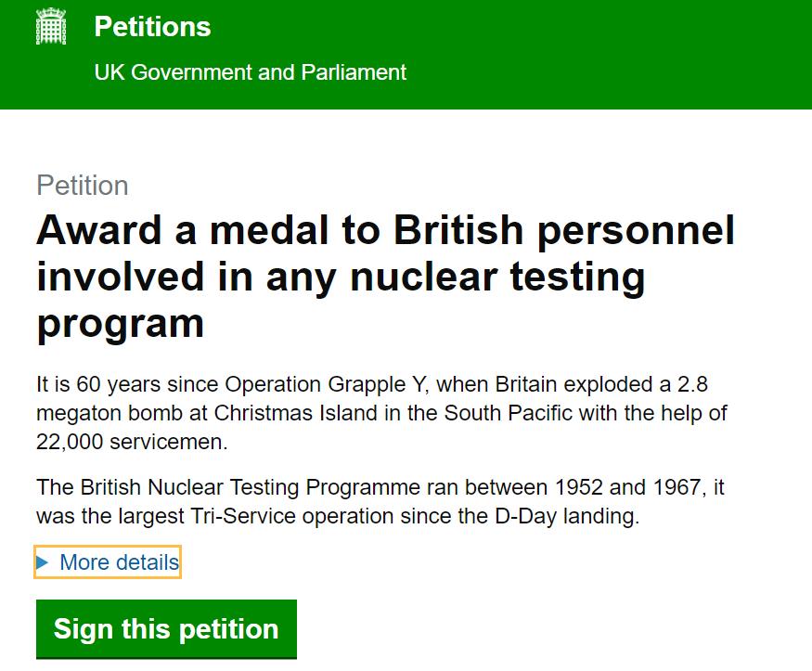The image size is (812, 671).
Task: Click the year 1967 in the paragraph
Action: click(x=678, y=487)
